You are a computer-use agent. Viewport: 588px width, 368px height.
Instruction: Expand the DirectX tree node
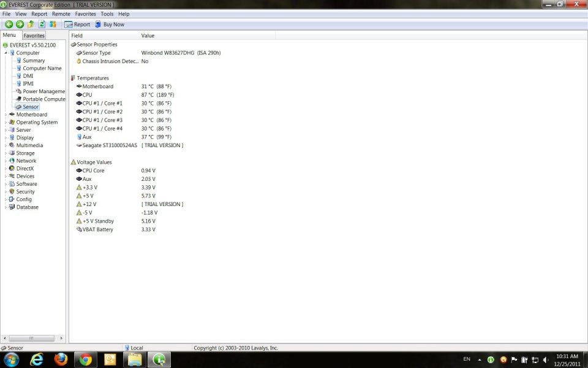coord(6,169)
